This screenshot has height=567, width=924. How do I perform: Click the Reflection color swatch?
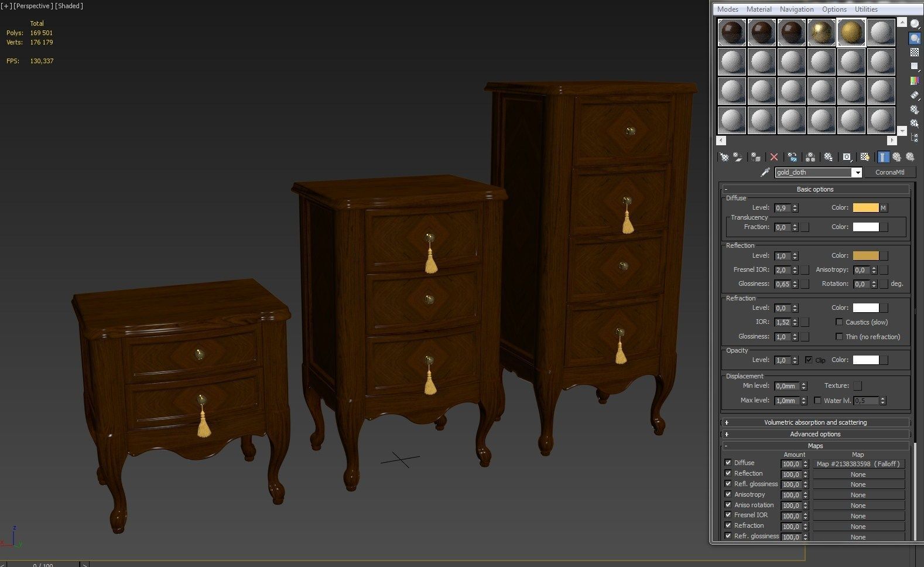865,256
